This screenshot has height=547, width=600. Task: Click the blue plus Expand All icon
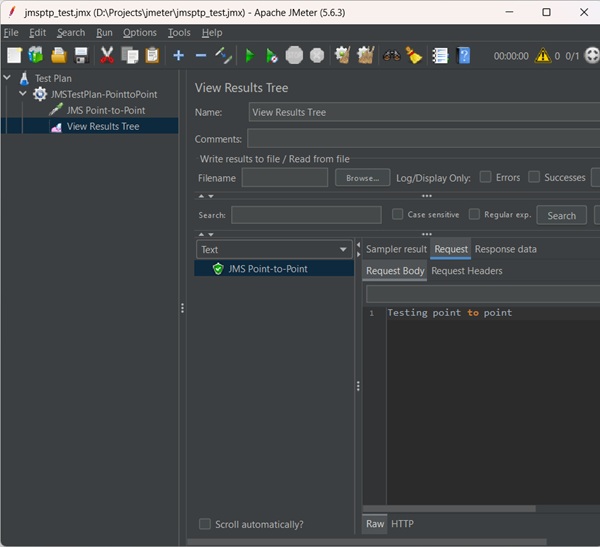[x=178, y=56]
